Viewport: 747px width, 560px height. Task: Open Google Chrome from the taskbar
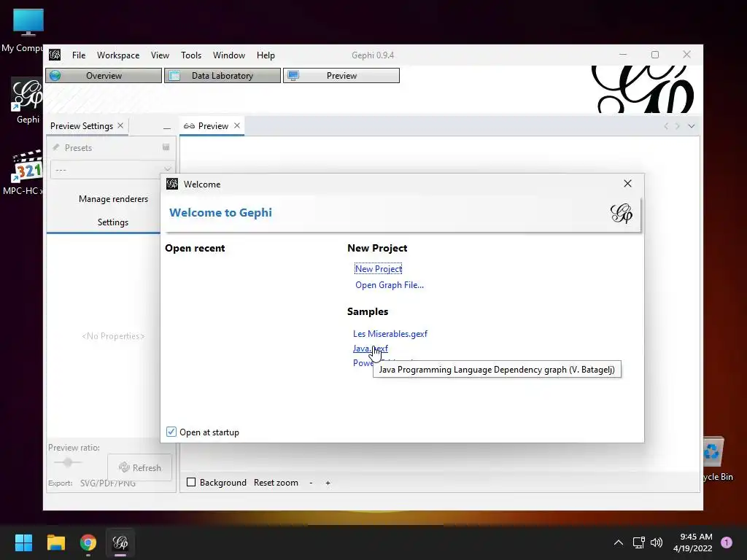pos(88,542)
